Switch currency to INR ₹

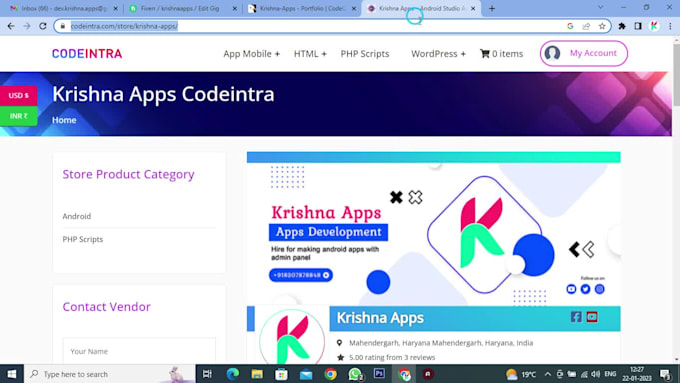pos(19,116)
